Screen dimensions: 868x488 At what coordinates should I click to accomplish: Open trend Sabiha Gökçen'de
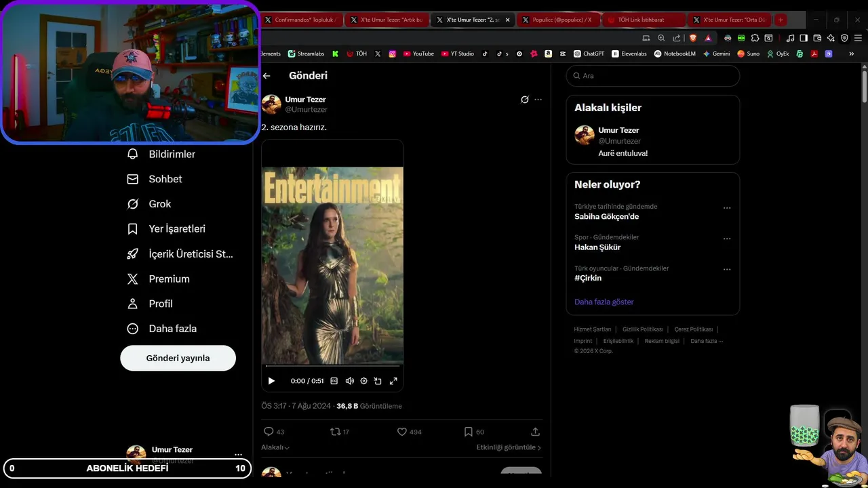606,217
